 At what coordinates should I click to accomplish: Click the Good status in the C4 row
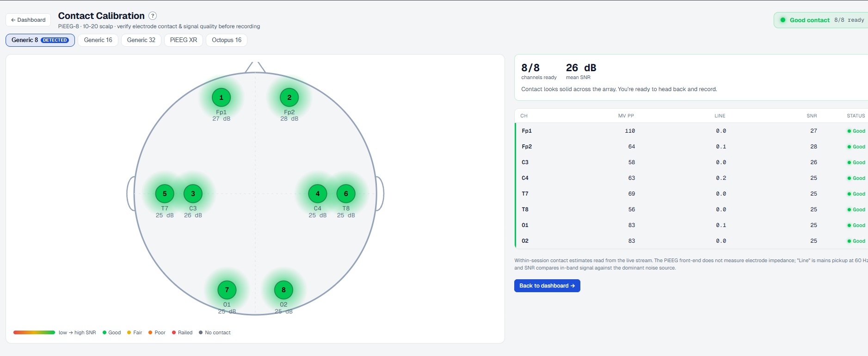(x=856, y=178)
